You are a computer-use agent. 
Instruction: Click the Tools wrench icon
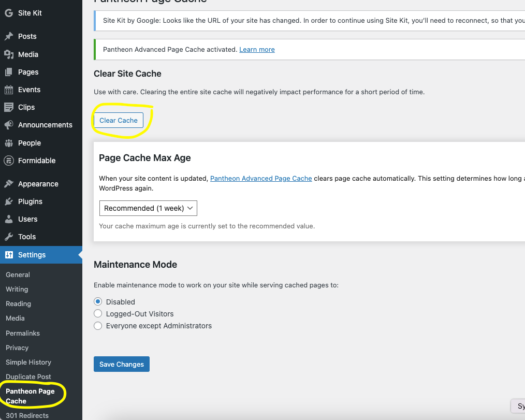[x=9, y=237]
